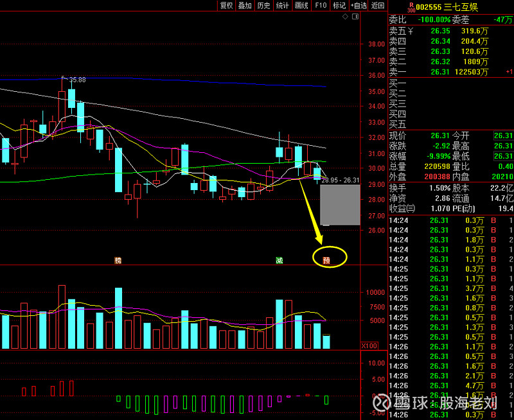Click the X100 volume unit label
This screenshot has height=420, width=514.
click(x=369, y=346)
